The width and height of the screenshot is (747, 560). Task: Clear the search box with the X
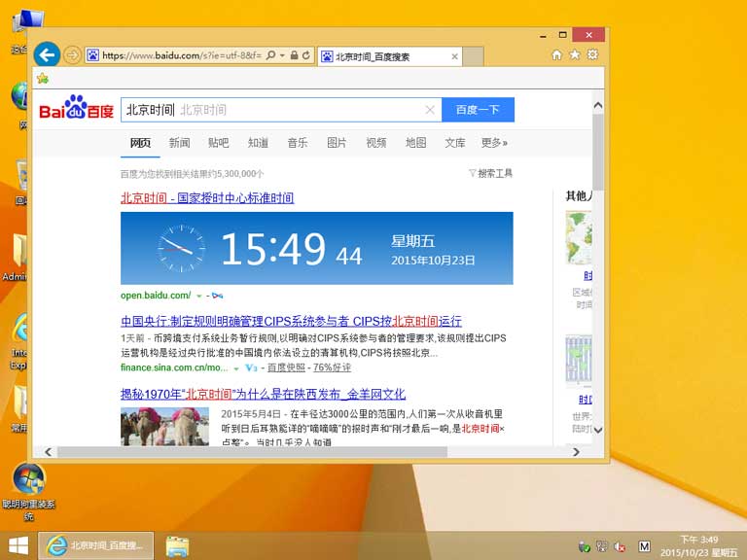pos(430,110)
